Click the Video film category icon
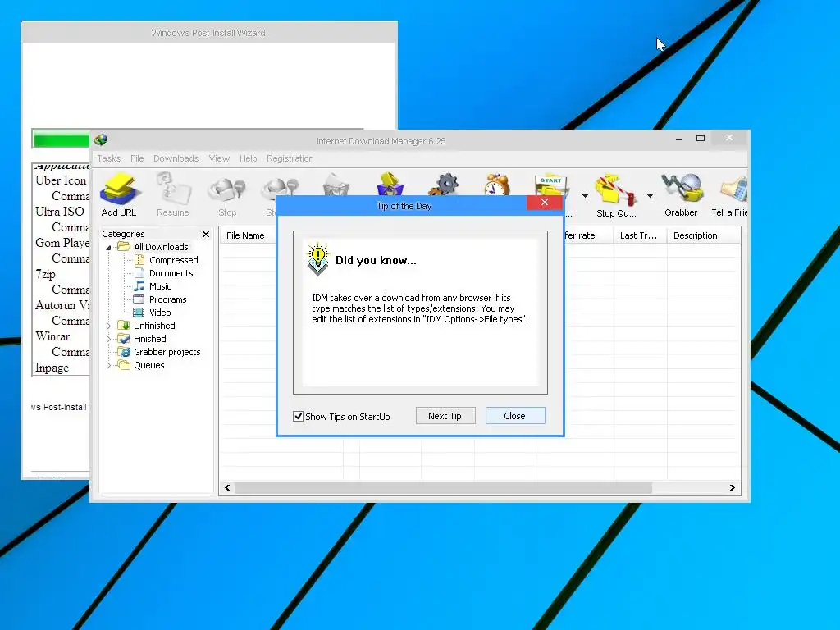The width and height of the screenshot is (840, 630). click(139, 313)
